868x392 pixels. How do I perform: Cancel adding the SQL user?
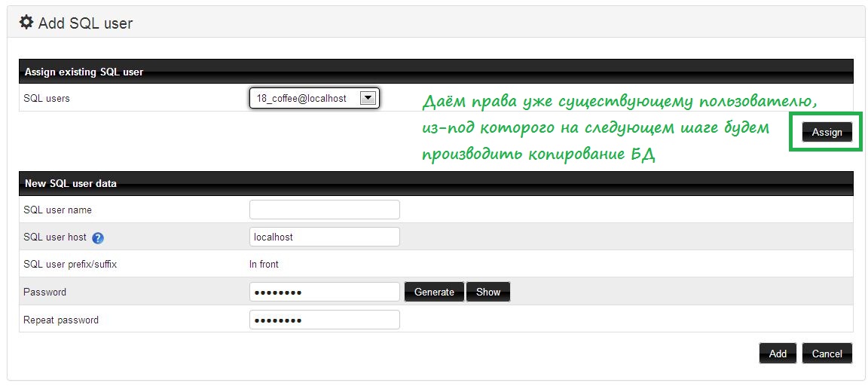(827, 354)
